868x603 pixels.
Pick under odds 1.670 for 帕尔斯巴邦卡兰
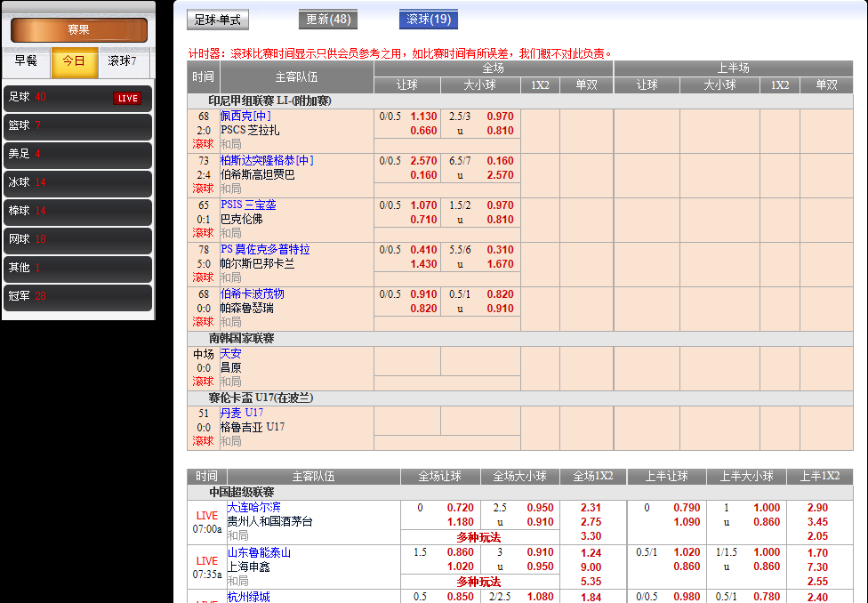[x=501, y=264]
